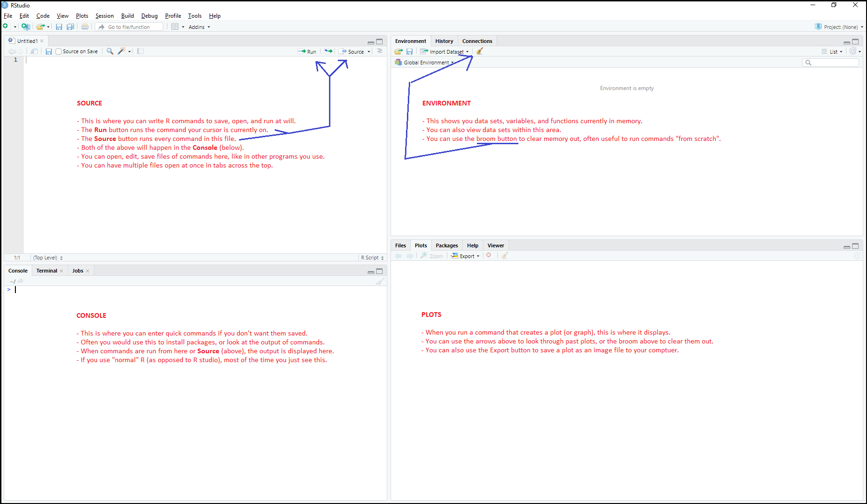Screen dimensions: 867x504
Task: Open the Addins dropdown
Action: (x=199, y=27)
